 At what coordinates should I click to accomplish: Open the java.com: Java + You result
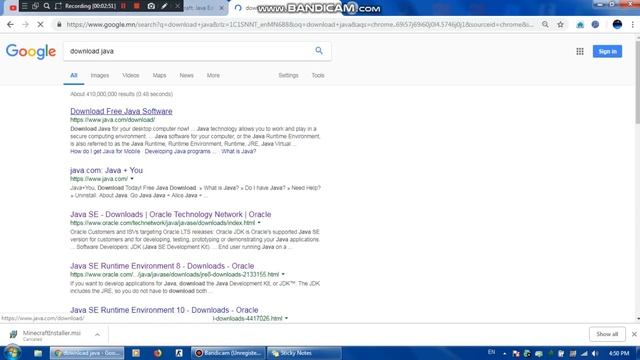coord(107,170)
